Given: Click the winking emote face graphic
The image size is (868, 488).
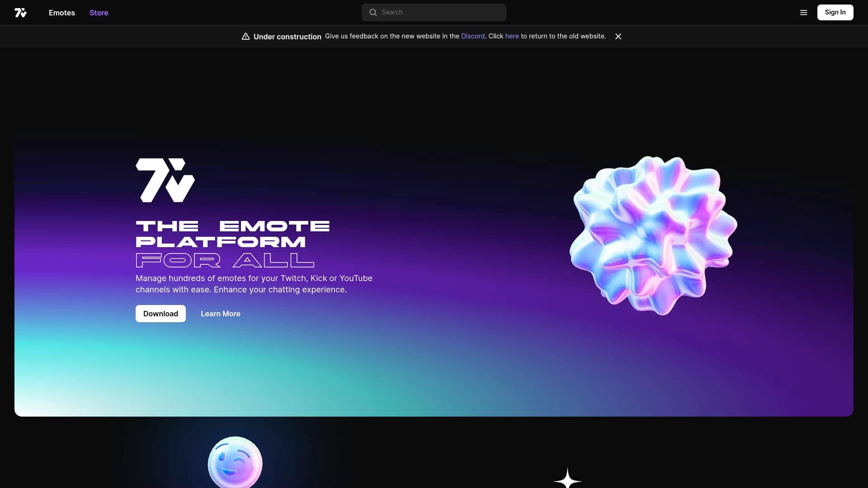Looking at the screenshot, I should tap(235, 463).
